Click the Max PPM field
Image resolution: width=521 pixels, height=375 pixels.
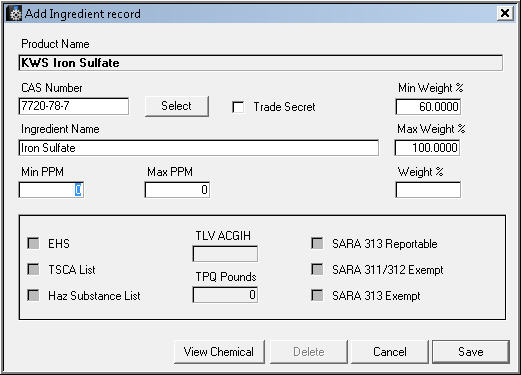pos(177,190)
